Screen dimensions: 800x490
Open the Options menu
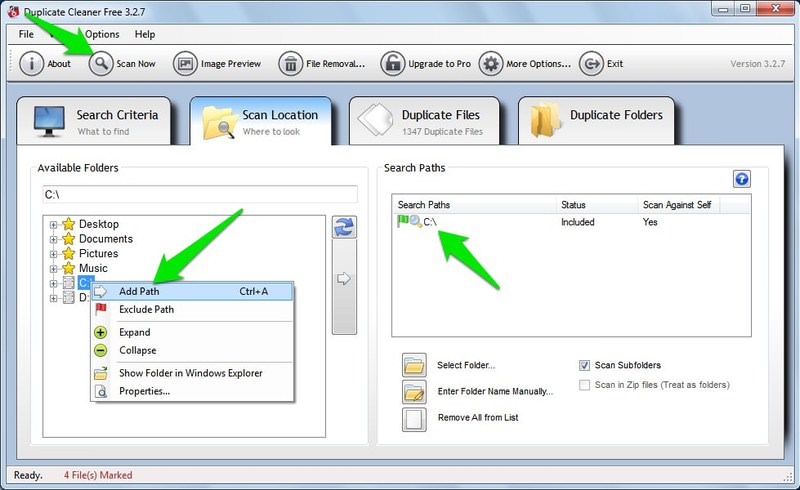(x=102, y=34)
